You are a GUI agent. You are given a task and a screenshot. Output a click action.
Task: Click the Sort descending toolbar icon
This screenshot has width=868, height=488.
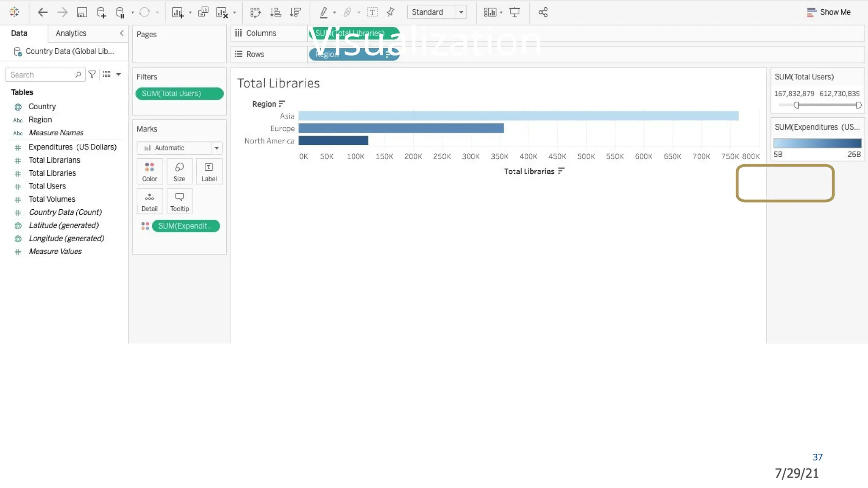click(295, 12)
